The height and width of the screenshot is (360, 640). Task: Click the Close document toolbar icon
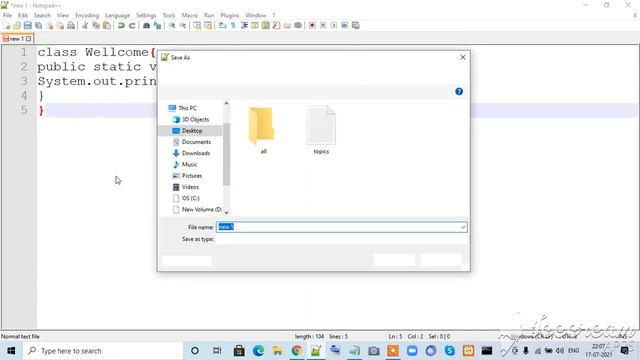(x=49, y=25)
